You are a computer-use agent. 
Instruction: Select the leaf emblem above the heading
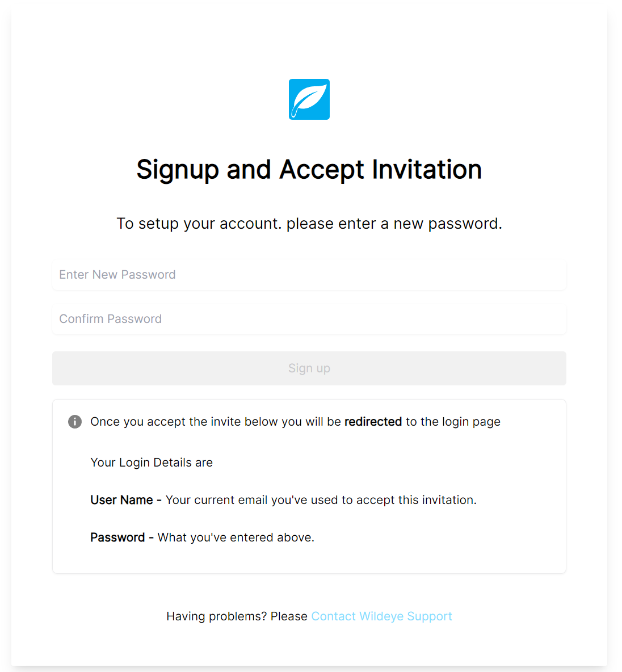point(309,99)
